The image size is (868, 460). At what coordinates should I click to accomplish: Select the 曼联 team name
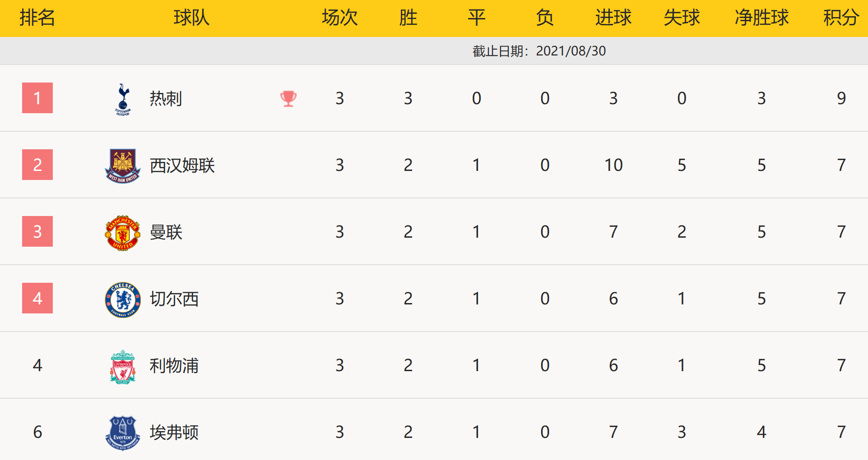[166, 232]
